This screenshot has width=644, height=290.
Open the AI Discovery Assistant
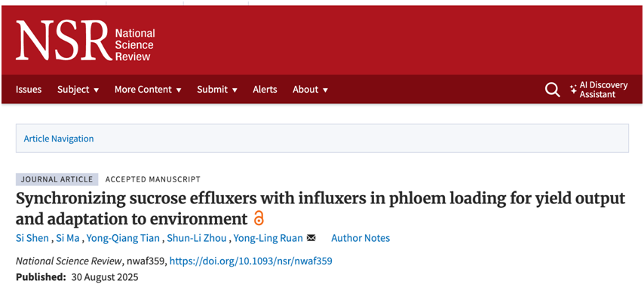click(599, 90)
